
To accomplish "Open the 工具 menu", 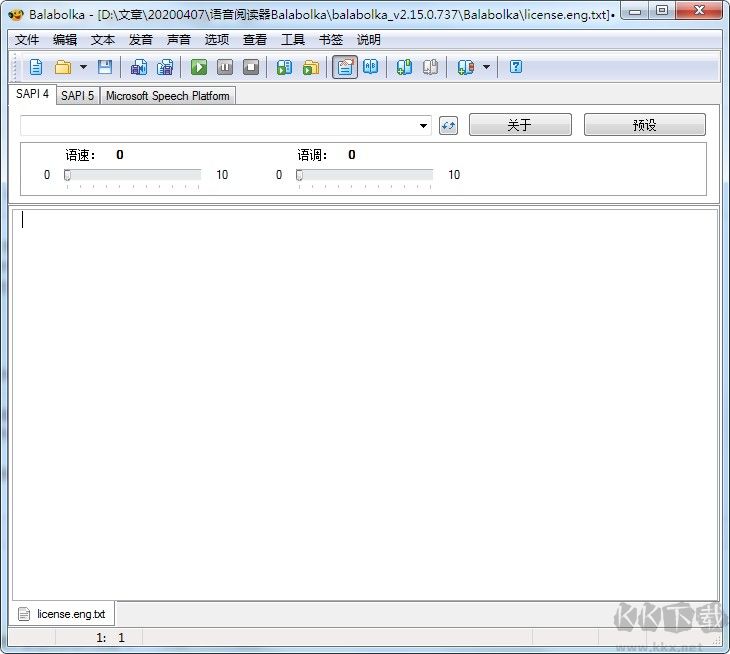I will (293, 40).
